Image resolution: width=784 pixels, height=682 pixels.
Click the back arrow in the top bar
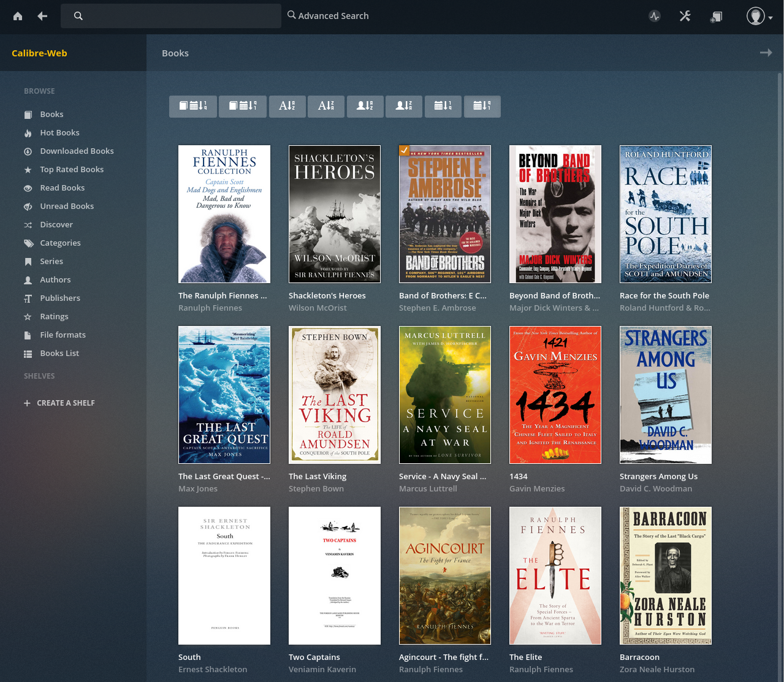tap(42, 16)
